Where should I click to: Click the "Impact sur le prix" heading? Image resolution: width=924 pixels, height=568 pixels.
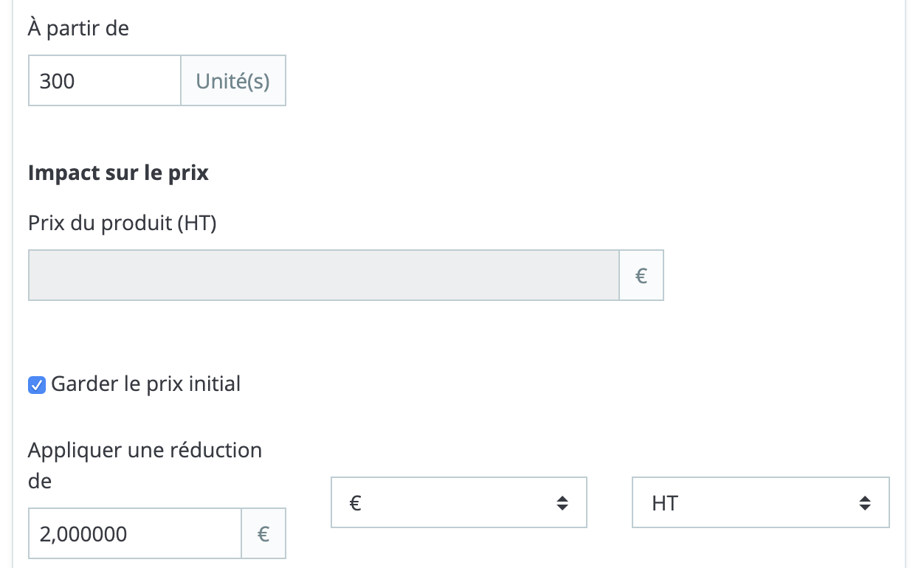(x=118, y=173)
